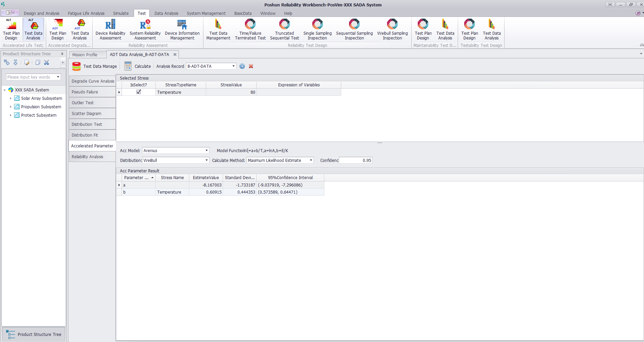Select the StressValue cell showing 80
Screen dimensions: 644x342
(x=231, y=92)
